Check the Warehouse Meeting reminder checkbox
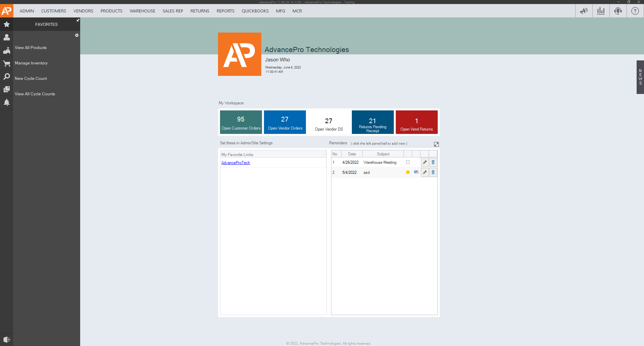 408,162
